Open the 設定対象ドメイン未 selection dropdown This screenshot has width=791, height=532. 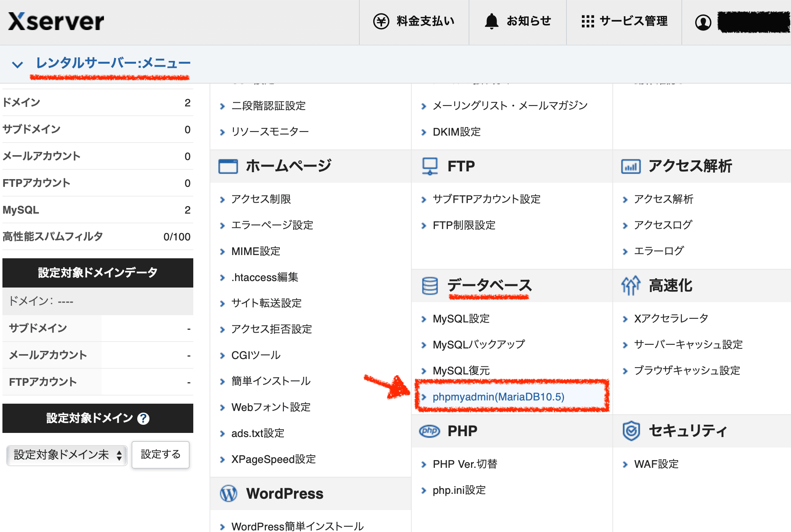(66, 455)
